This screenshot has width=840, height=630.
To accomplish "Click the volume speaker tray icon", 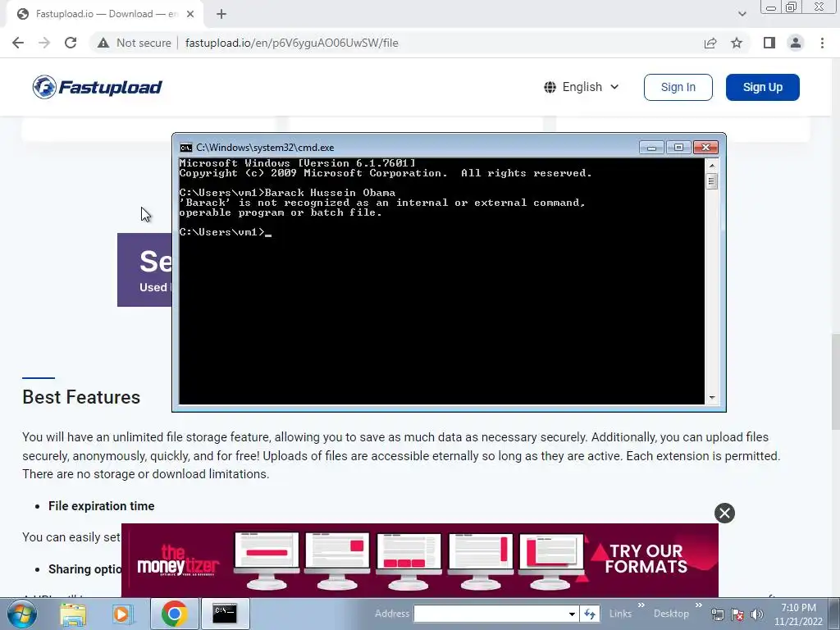I will pyautogui.click(x=757, y=614).
